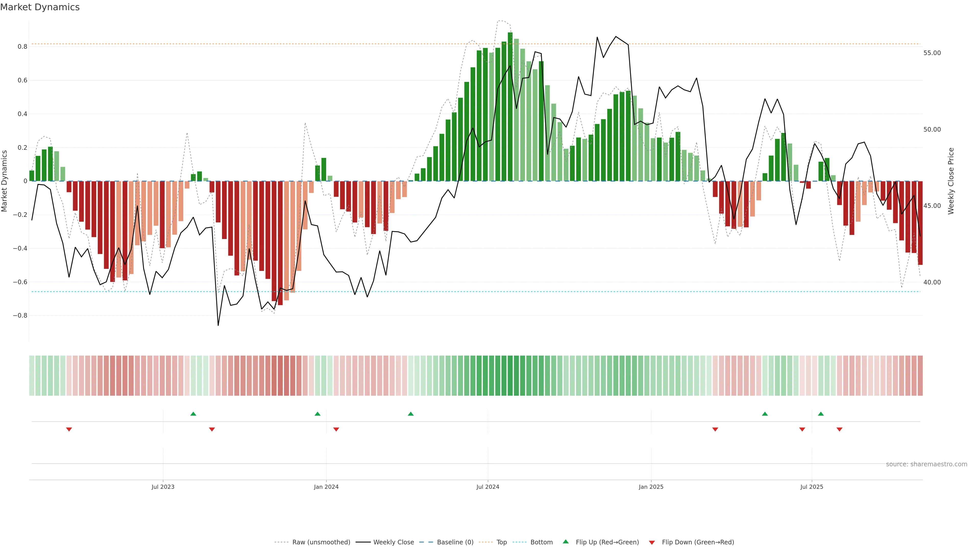Click the last red flip-down triangle marker
The image size is (980, 551).
(839, 429)
